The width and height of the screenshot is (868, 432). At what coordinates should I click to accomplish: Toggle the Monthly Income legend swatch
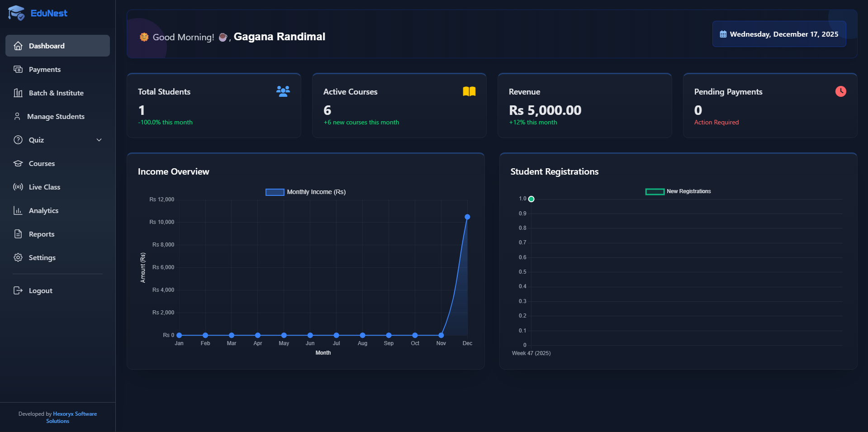[x=275, y=192]
